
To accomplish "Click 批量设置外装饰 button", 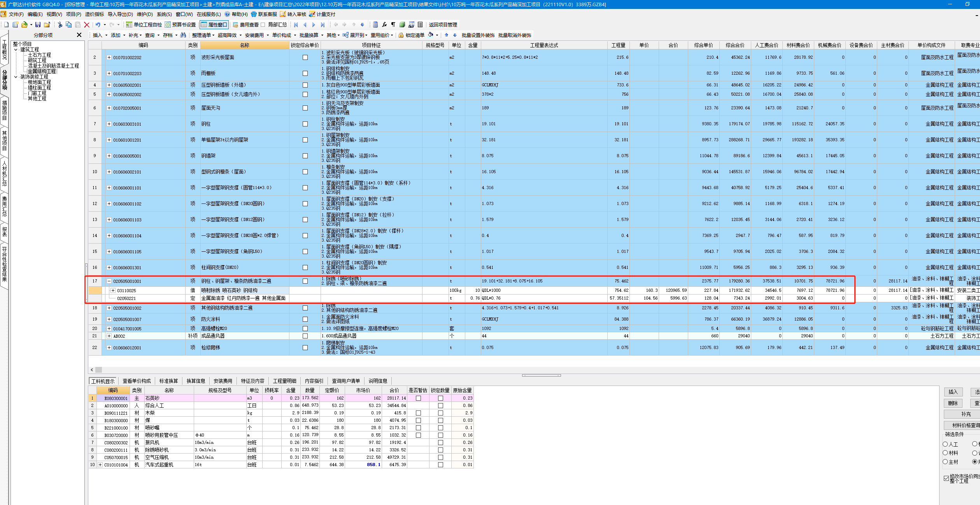I will coord(478,35).
